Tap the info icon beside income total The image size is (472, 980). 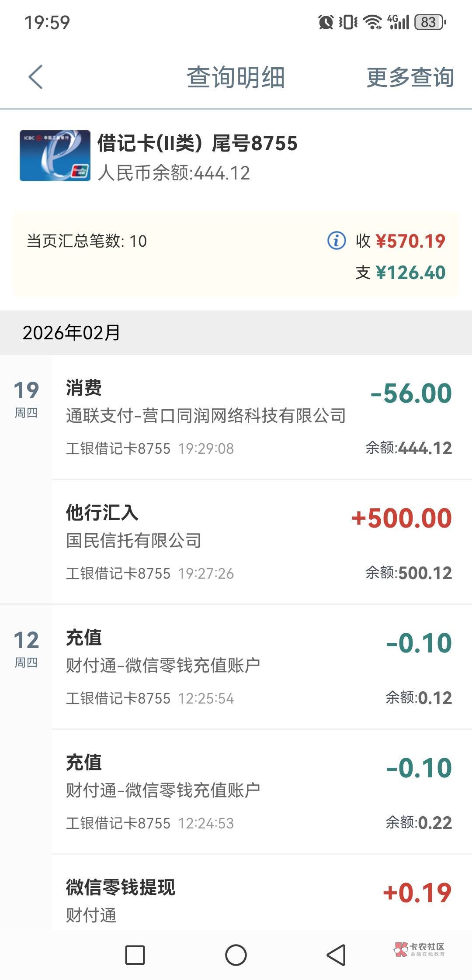coord(337,241)
